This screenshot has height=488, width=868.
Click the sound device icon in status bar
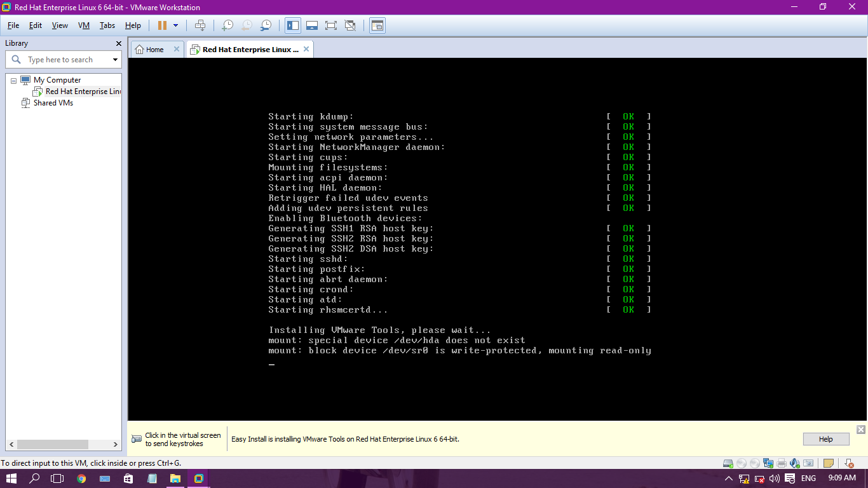[794, 463]
